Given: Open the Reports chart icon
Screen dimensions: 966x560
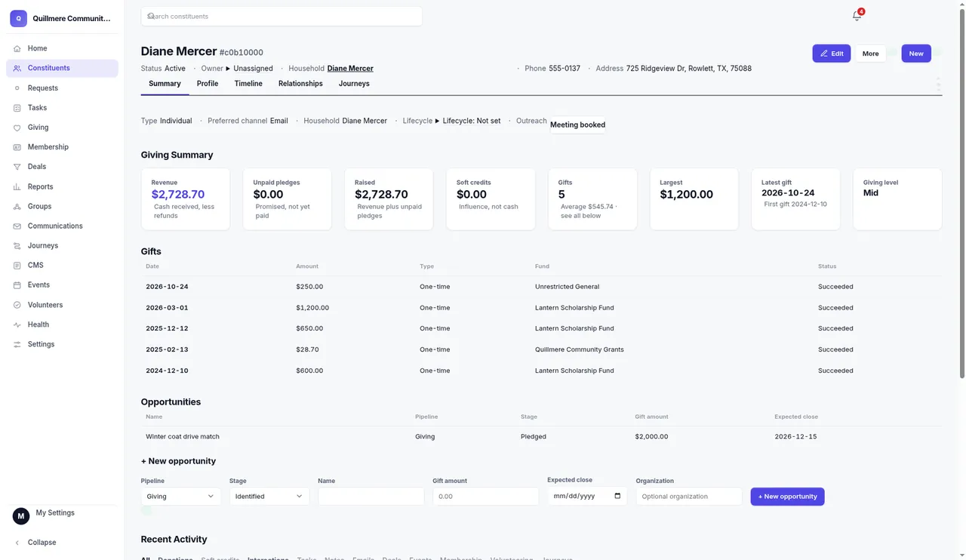Looking at the screenshot, I should click(x=17, y=186).
